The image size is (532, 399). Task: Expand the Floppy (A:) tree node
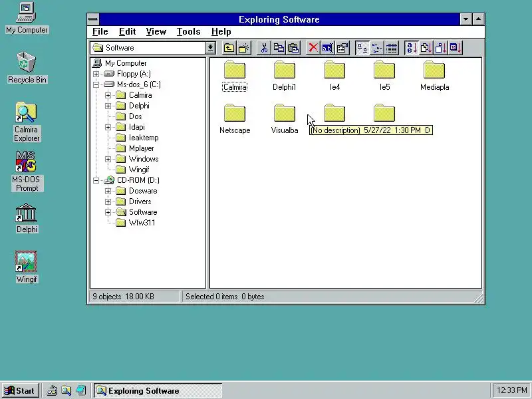click(x=96, y=74)
